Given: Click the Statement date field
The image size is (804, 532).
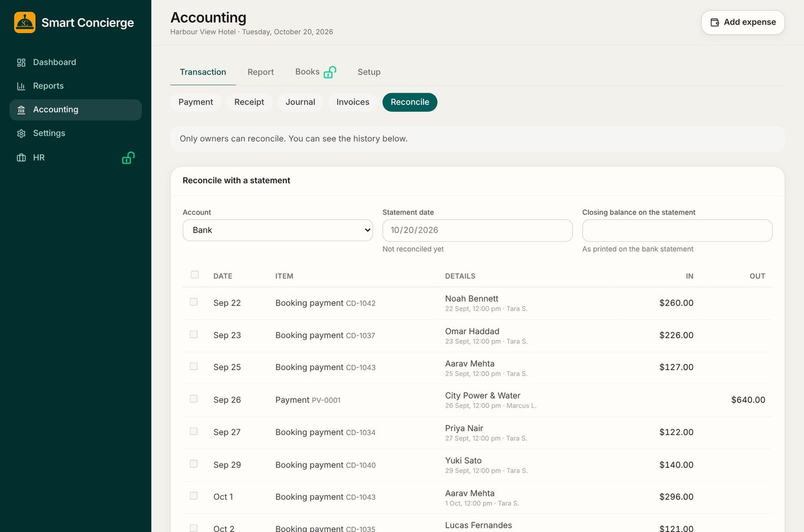Looking at the screenshot, I should tap(478, 230).
